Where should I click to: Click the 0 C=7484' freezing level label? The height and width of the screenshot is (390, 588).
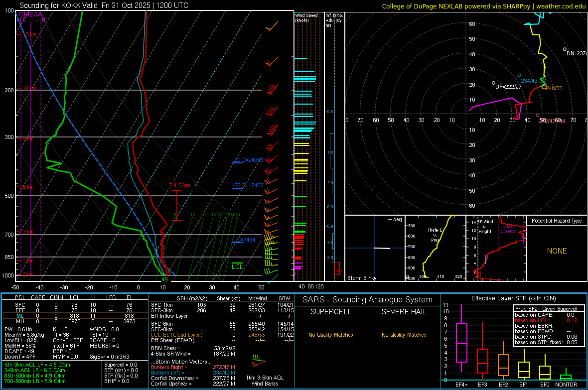point(244,240)
